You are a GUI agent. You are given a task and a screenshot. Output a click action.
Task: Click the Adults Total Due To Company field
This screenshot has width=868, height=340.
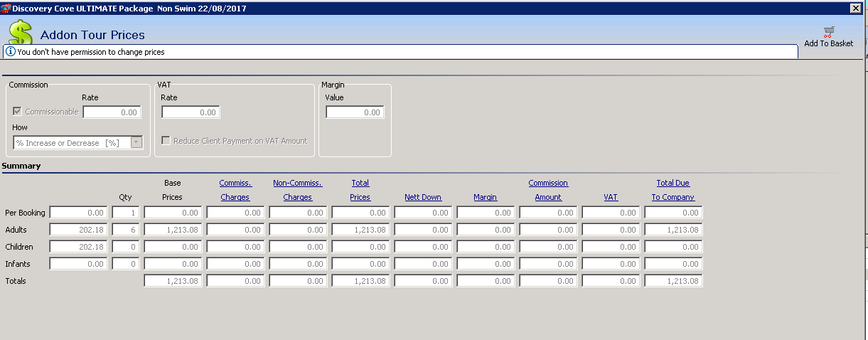coord(673,230)
